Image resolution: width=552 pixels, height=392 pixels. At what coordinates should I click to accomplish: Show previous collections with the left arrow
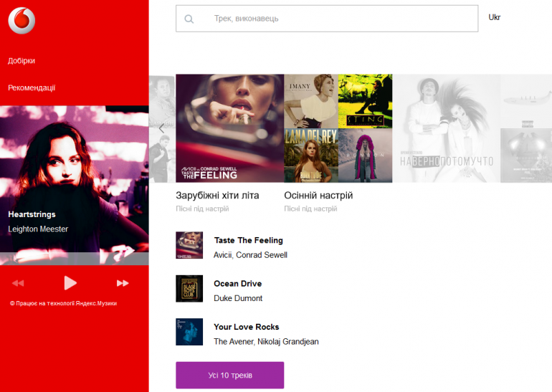click(161, 128)
